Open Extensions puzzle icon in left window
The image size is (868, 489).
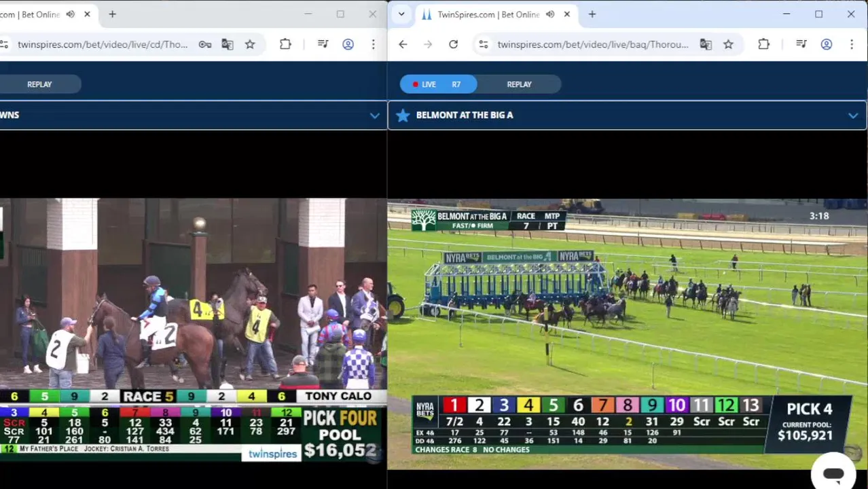pyautogui.click(x=285, y=44)
